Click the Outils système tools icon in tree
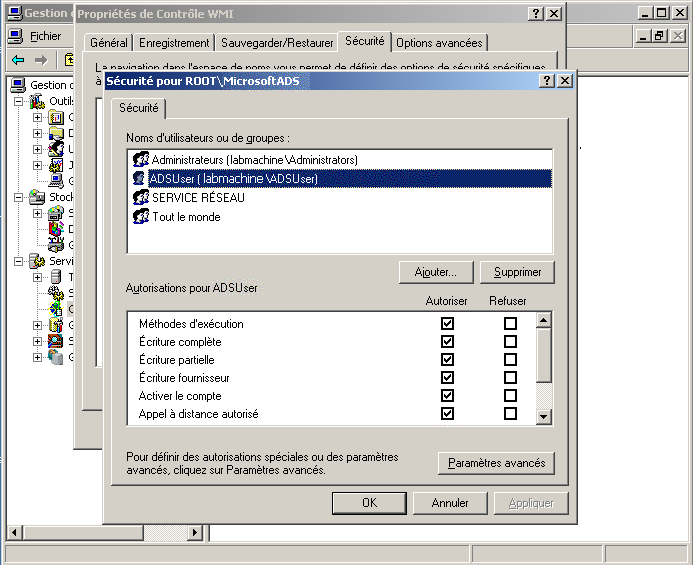 pyautogui.click(x=37, y=101)
